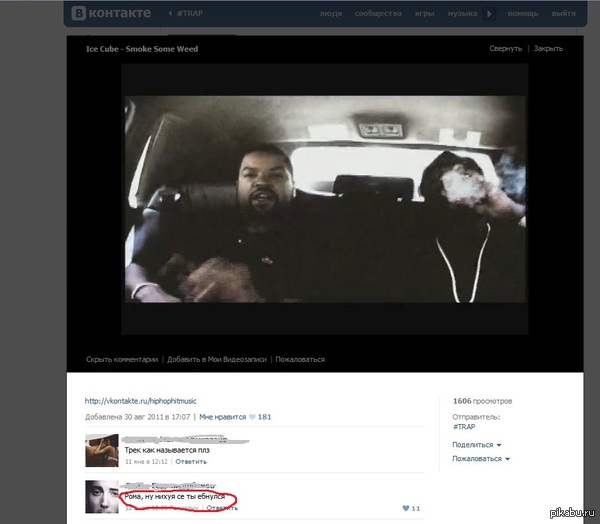Open the помощь menu item
The image size is (600, 524).
tap(523, 14)
